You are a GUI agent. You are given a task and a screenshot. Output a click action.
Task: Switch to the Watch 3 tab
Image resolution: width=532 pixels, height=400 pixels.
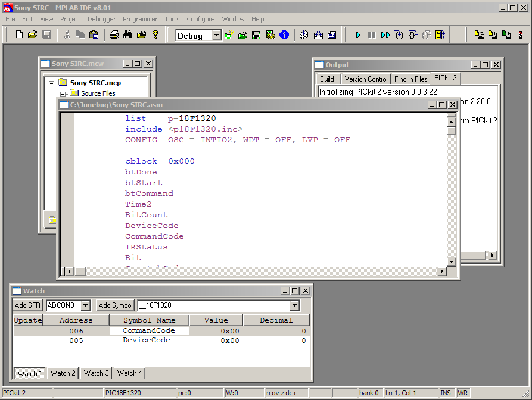(96, 373)
